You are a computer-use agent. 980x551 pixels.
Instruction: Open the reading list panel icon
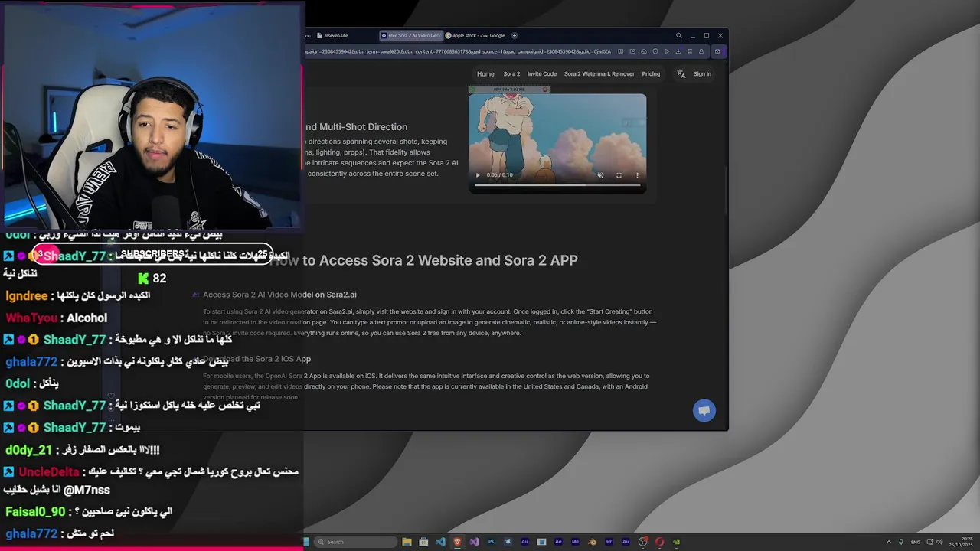tap(690, 51)
